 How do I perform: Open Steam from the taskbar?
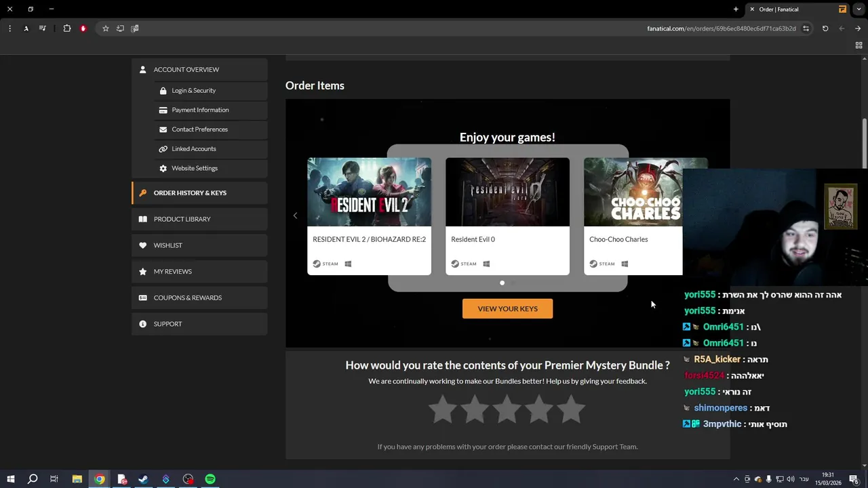[x=143, y=479]
